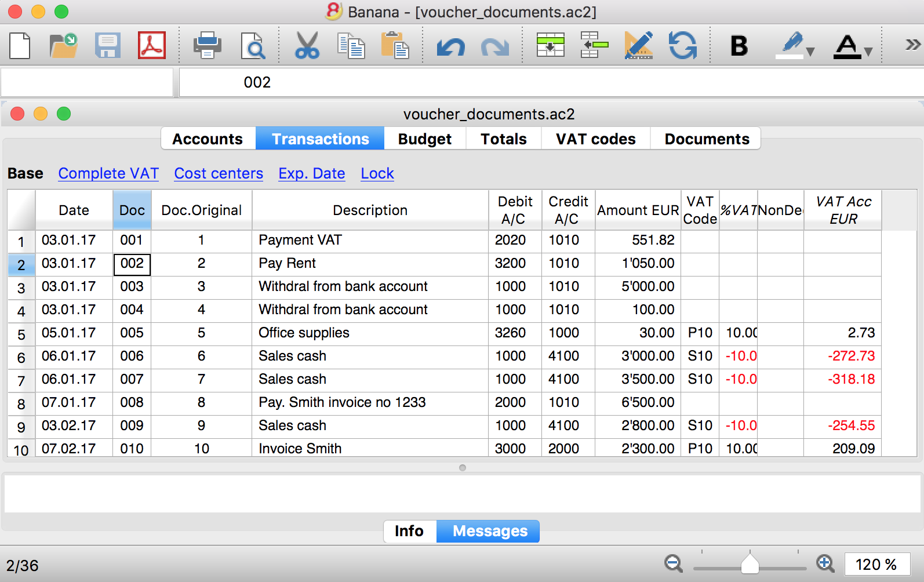The image size is (924, 582).
Task: Copy selection with copy icon
Action: click(x=351, y=46)
